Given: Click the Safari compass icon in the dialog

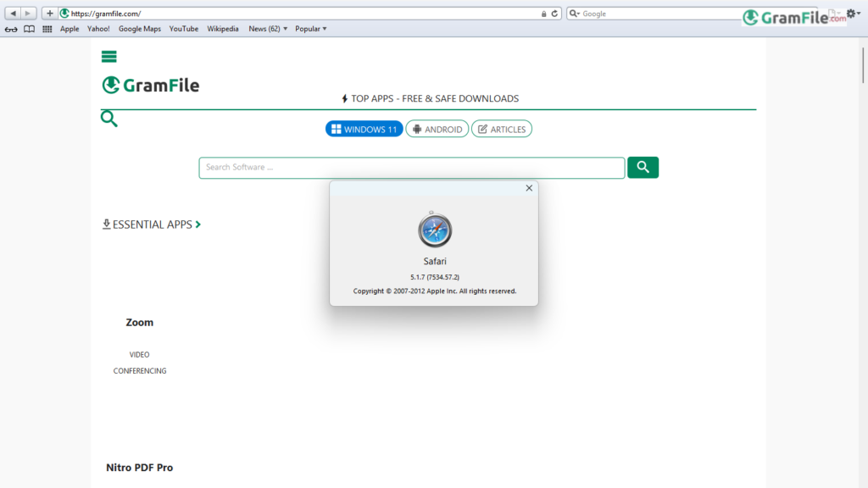Looking at the screenshot, I should tap(435, 230).
